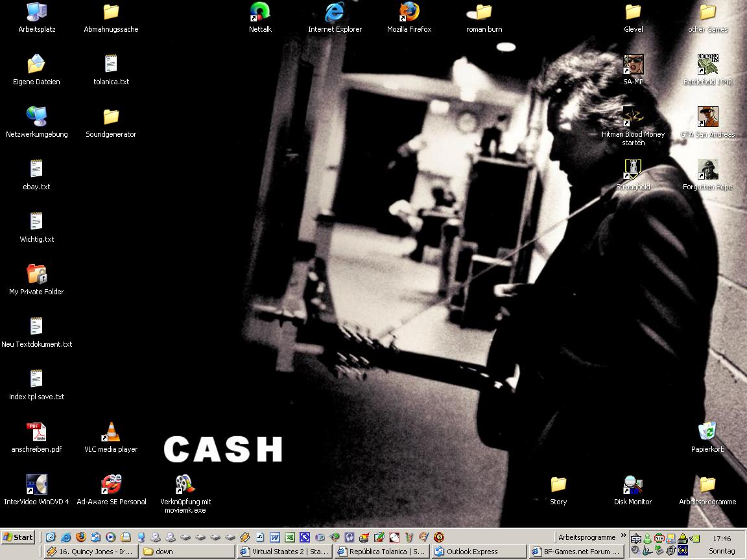Click the NVIDIA tray icon
The image size is (747, 560).
click(695, 539)
